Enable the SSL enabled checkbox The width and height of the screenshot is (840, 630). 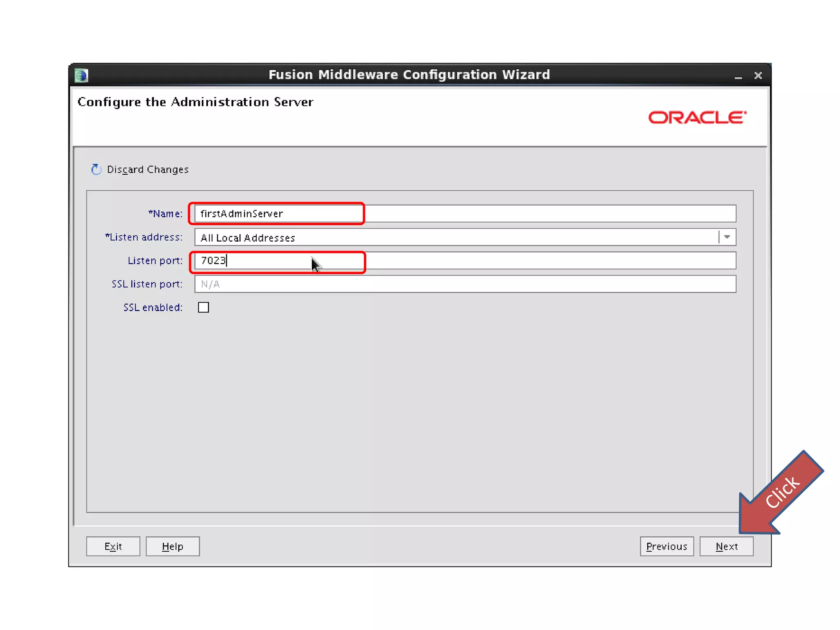point(203,307)
